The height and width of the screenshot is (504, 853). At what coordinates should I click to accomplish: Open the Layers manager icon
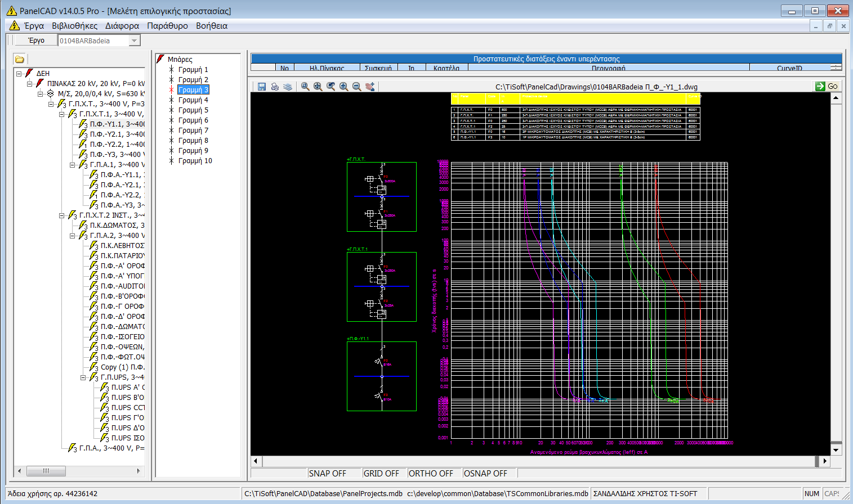pos(288,86)
